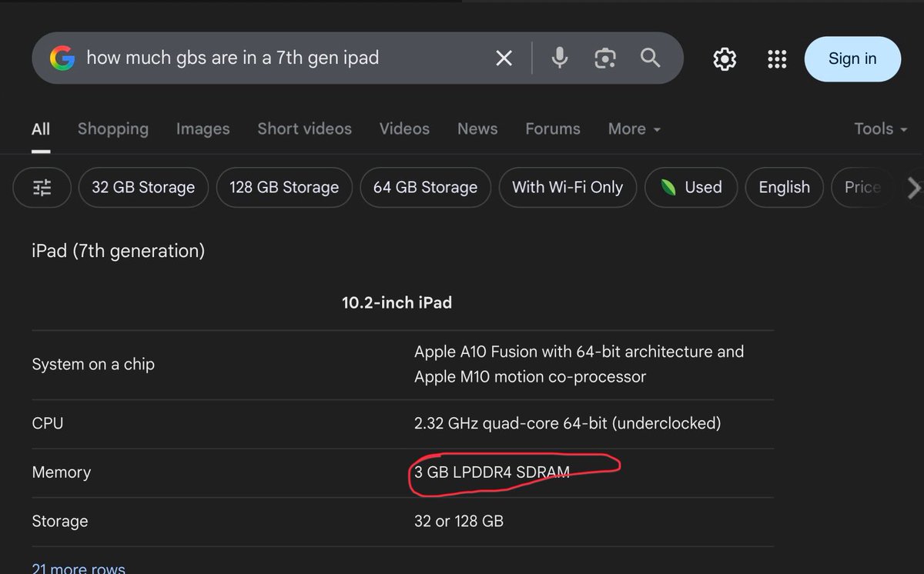The height and width of the screenshot is (574, 924).
Task: Open the search filters sliders icon
Action: 42,187
